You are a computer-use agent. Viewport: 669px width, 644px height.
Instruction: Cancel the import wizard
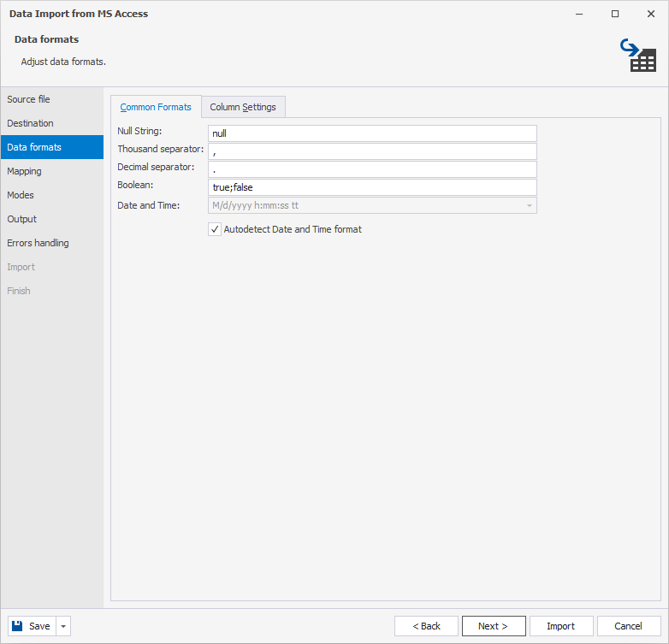click(629, 626)
